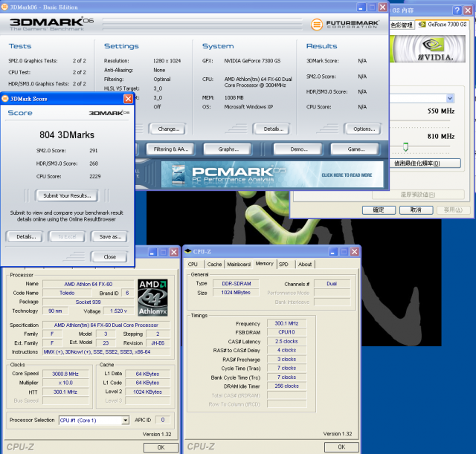
Task: Select the Memory tab in CPU-Z
Action: coord(265,264)
